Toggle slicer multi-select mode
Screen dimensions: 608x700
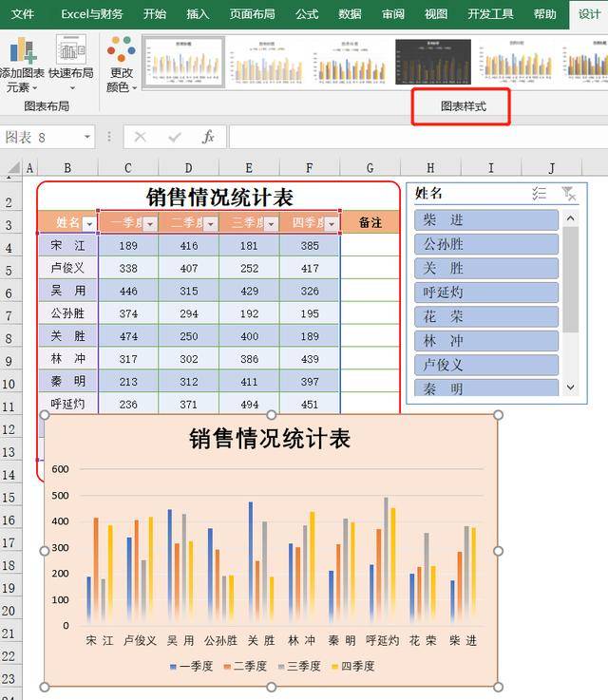[x=539, y=194]
